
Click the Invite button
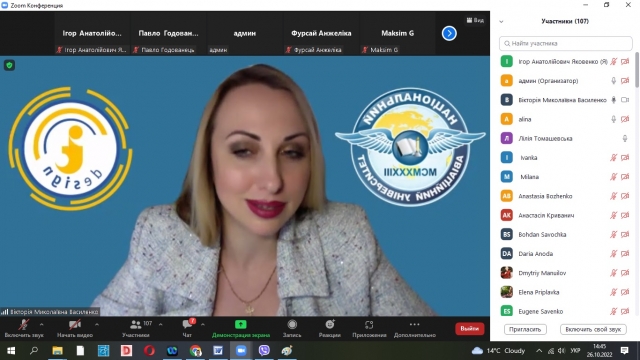(525, 329)
